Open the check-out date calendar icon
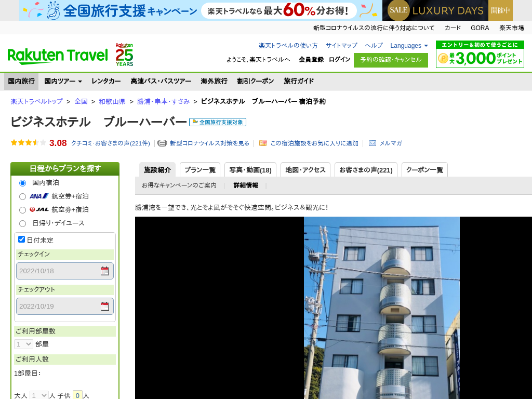 [105, 306]
